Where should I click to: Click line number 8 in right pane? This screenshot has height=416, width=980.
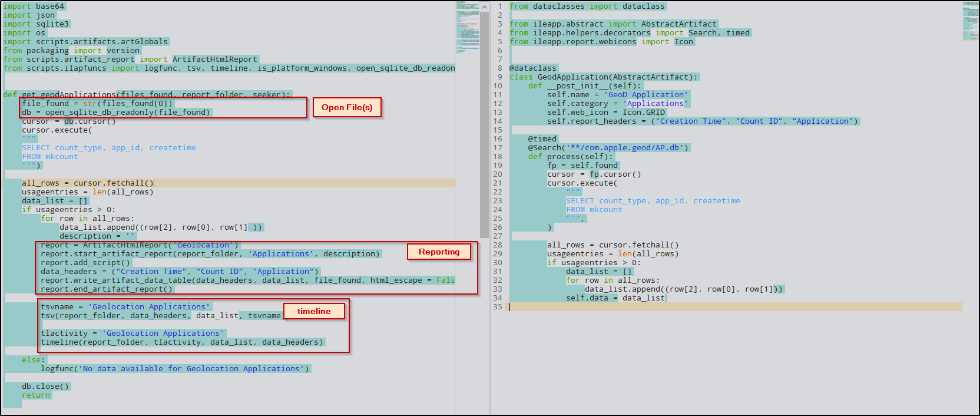(x=500, y=68)
